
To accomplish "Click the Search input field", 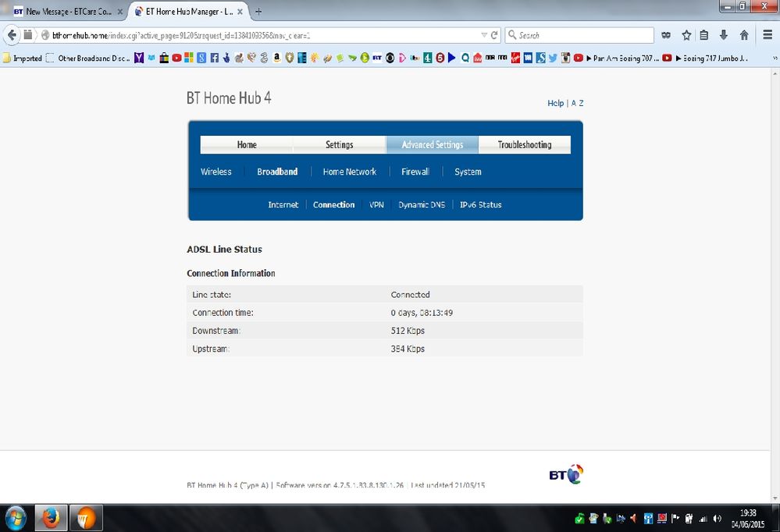I will pyautogui.click(x=579, y=35).
